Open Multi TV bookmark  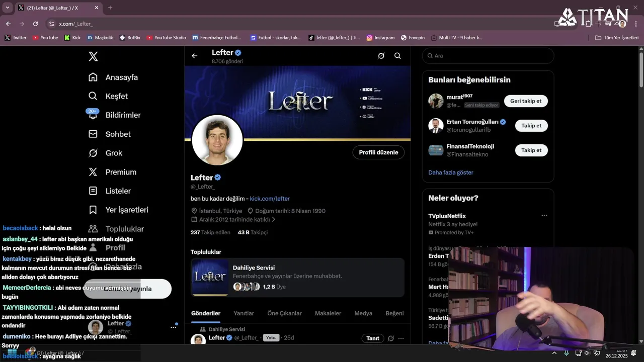click(x=456, y=38)
